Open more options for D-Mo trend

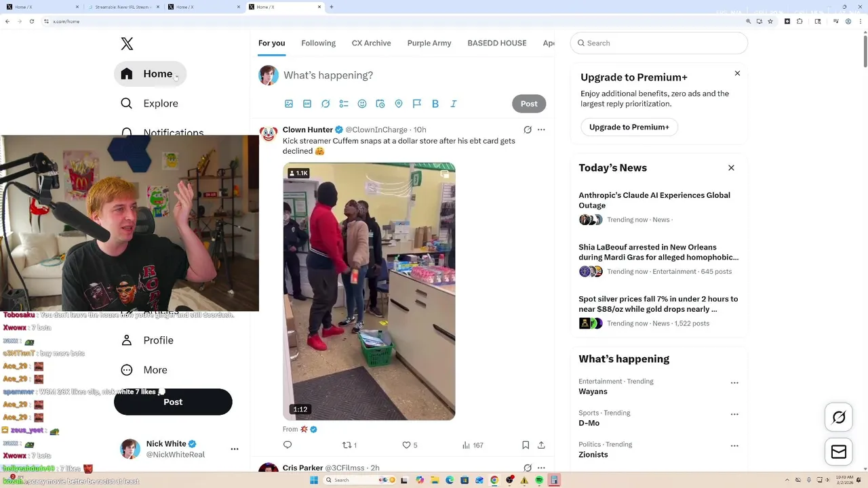pos(734,414)
